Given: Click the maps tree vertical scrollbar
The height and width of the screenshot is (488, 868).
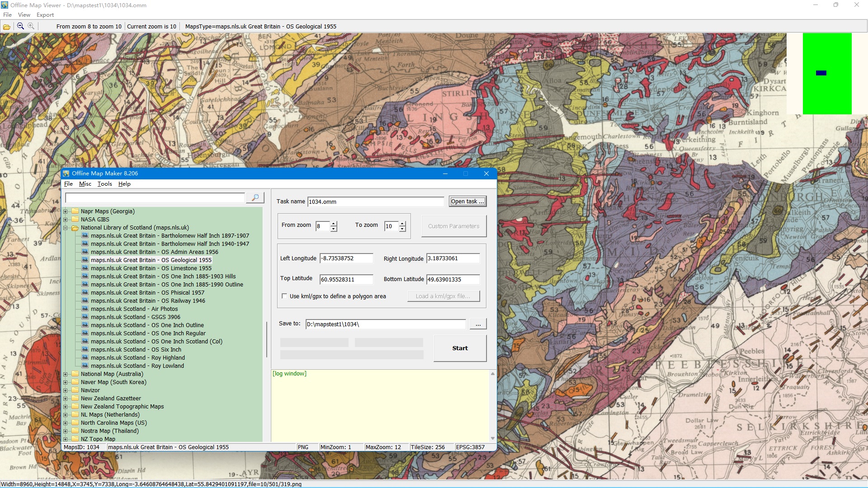Looking at the screenshot, I should pos(267,339).
